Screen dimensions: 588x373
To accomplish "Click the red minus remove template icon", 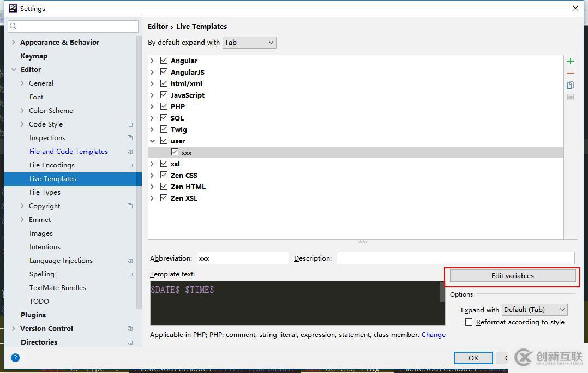I will click(x=570, y=73).
